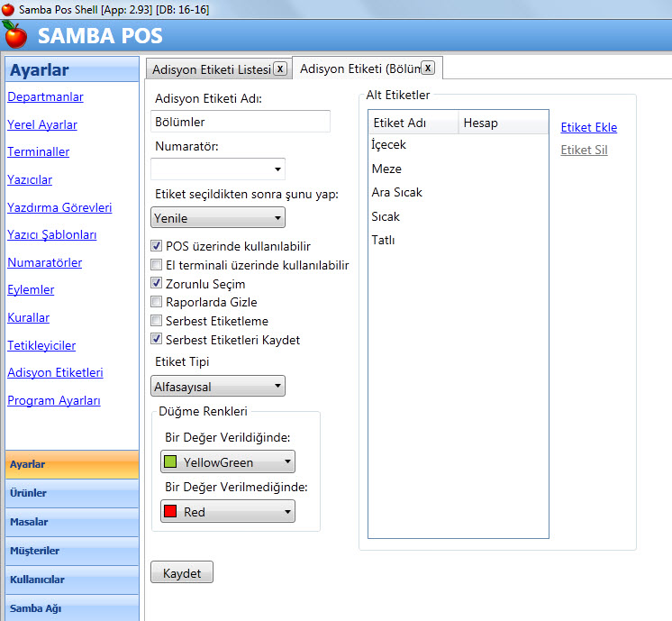Click the Samba POS apple logo
The width and height of the screenshot is (672, 621).
(x=15, y=35)
